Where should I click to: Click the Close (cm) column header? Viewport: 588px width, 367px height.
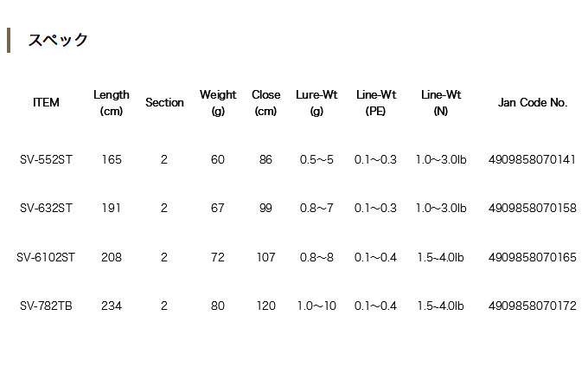click(x=265, y=102)
